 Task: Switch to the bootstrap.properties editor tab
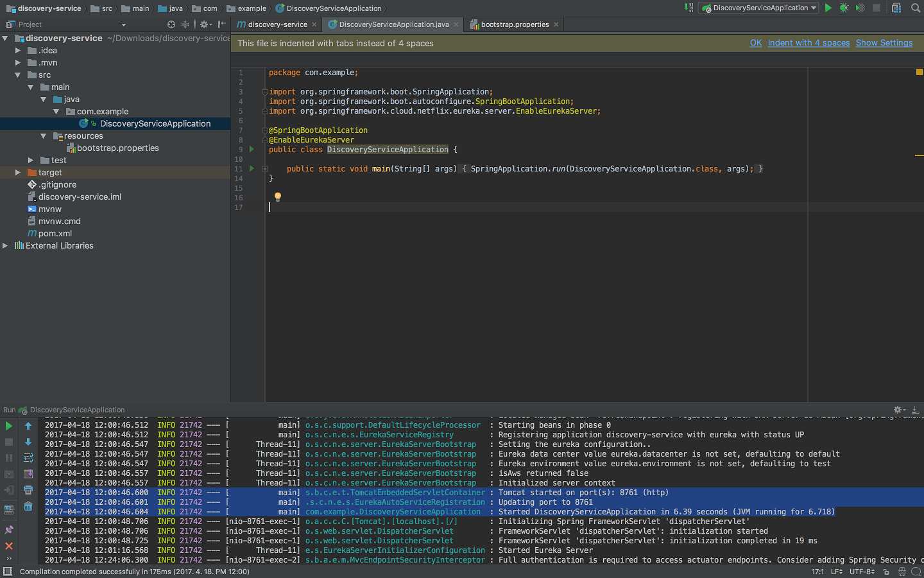515,24
